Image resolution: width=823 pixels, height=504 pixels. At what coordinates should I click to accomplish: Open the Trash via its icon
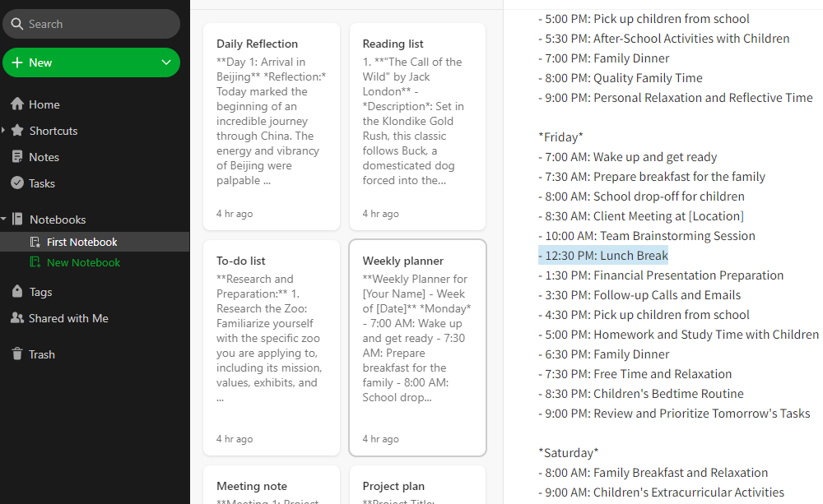pos(18,354)
